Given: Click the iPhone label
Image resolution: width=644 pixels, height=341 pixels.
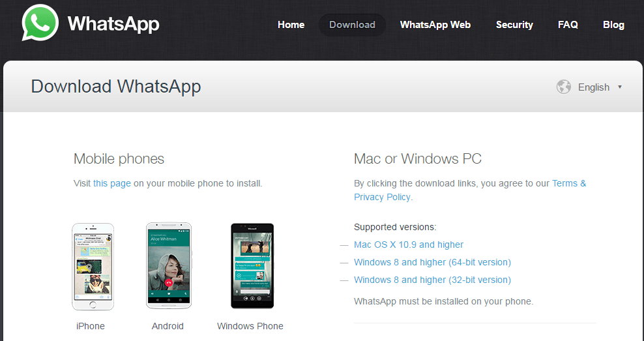Looking at the screenshot, I should (x=91, y=326).
